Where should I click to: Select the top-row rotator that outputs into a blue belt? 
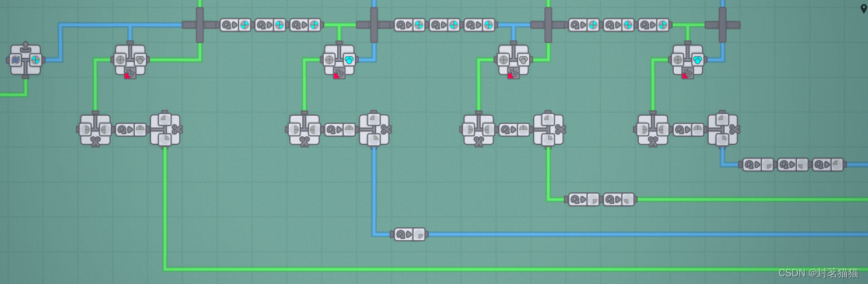(480, 25)
